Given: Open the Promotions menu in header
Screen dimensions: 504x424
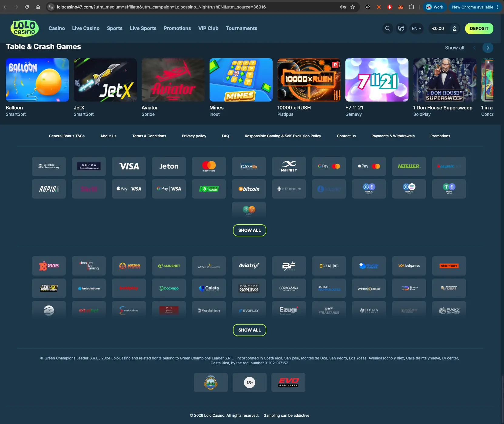Looking at the screenshot, I should coord(177,28).
